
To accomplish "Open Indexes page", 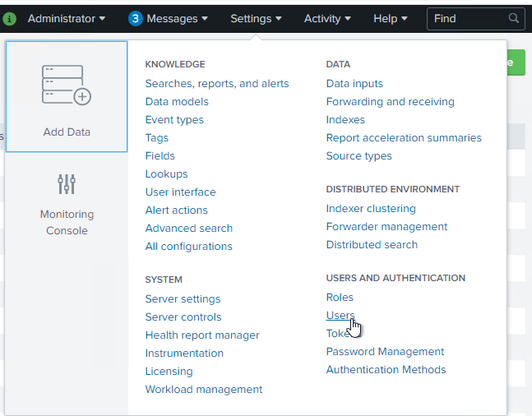I will pos(345,119).
